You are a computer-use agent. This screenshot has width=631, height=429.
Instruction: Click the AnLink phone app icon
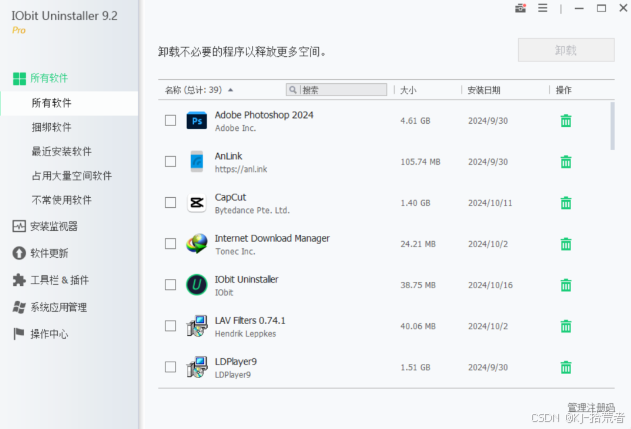197,161
